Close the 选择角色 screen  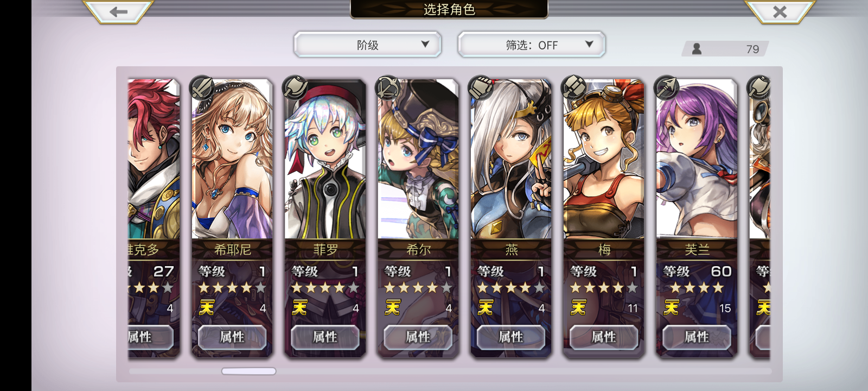pyautogui.click(x=780, y=12)
